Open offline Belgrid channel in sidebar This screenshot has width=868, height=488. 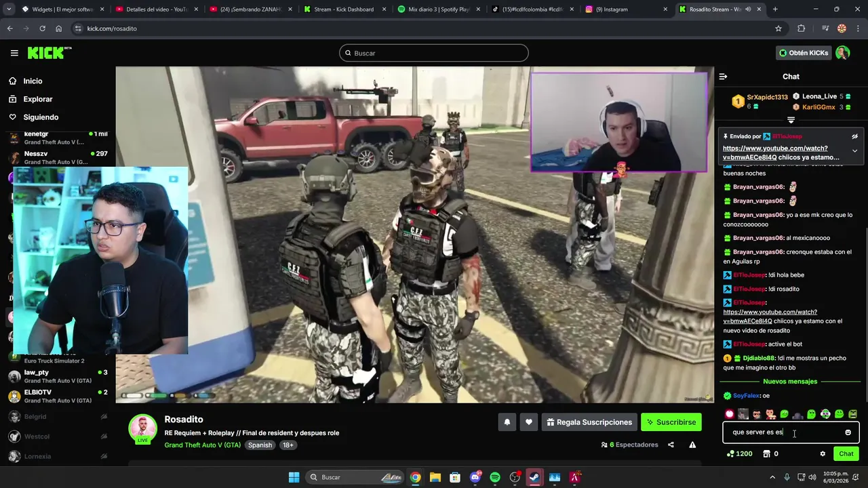pos(58,417)
